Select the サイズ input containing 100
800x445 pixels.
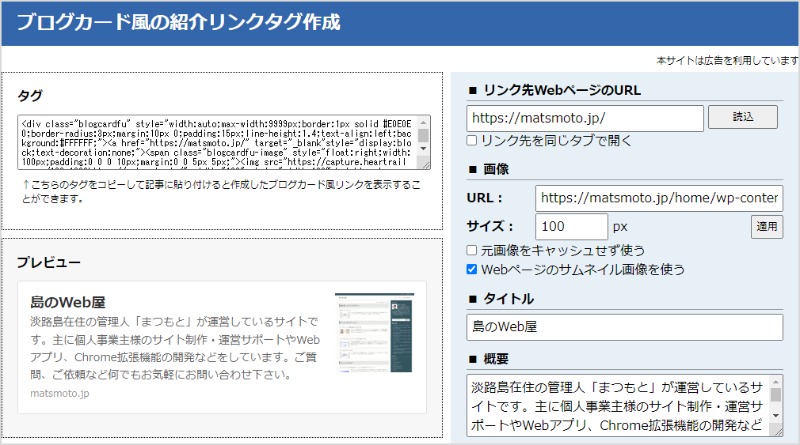(571, 226)
